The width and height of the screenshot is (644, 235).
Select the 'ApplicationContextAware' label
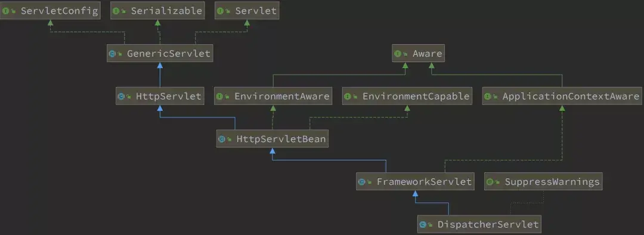point(571,97)
